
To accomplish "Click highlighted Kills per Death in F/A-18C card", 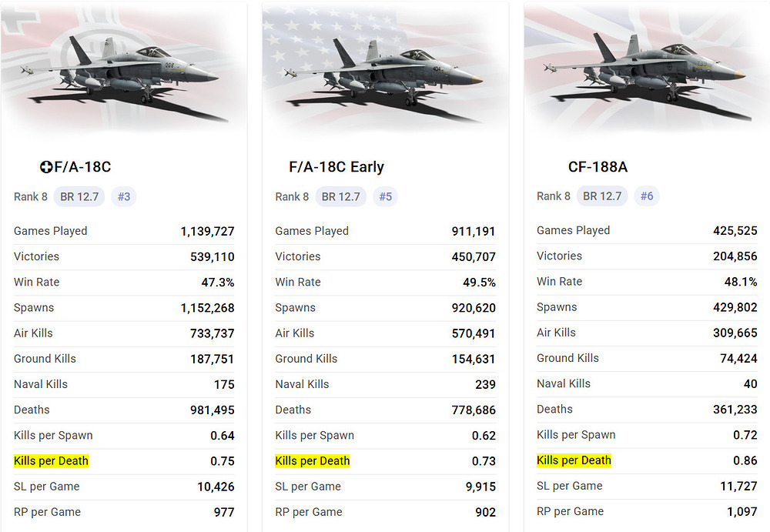I will click(52, 461).
